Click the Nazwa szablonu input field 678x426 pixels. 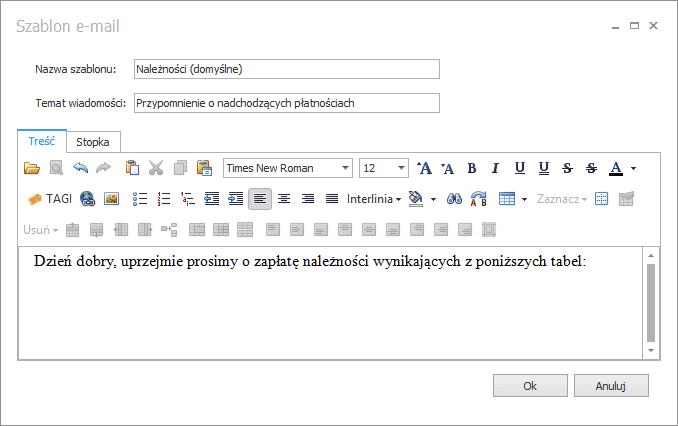tap(287, 69)
